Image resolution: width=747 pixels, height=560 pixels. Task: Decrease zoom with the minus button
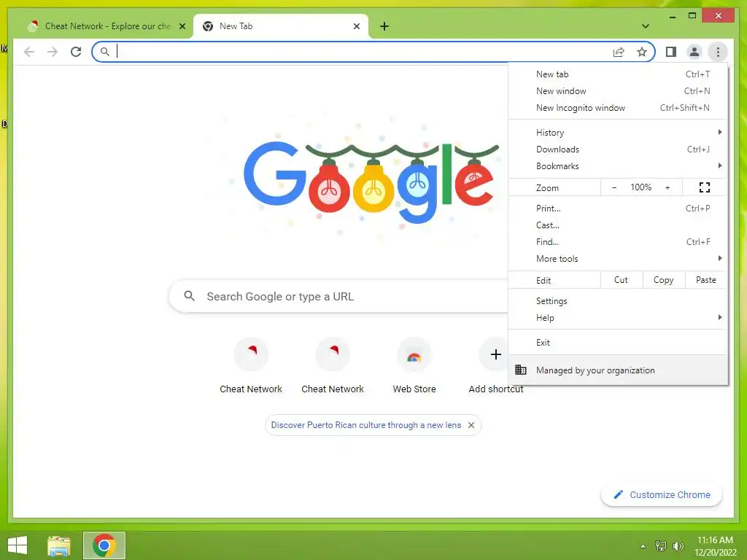(x=614, y=187)
